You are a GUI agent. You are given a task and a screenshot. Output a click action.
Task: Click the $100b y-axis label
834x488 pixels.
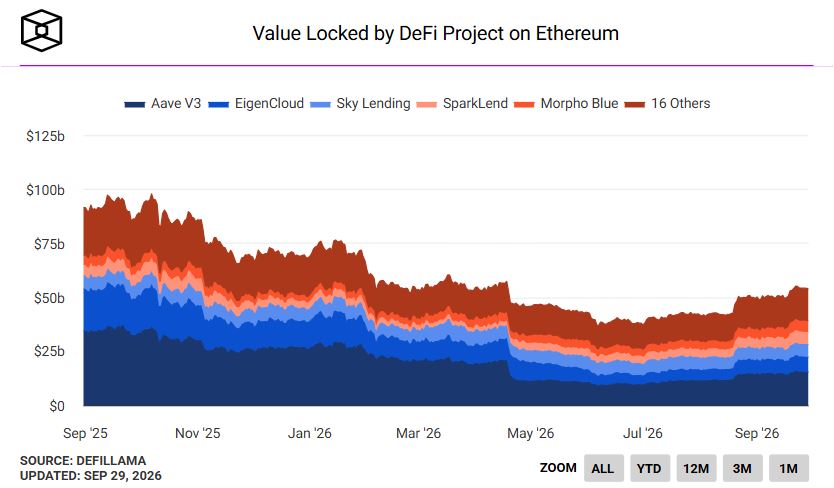point(45,190)
